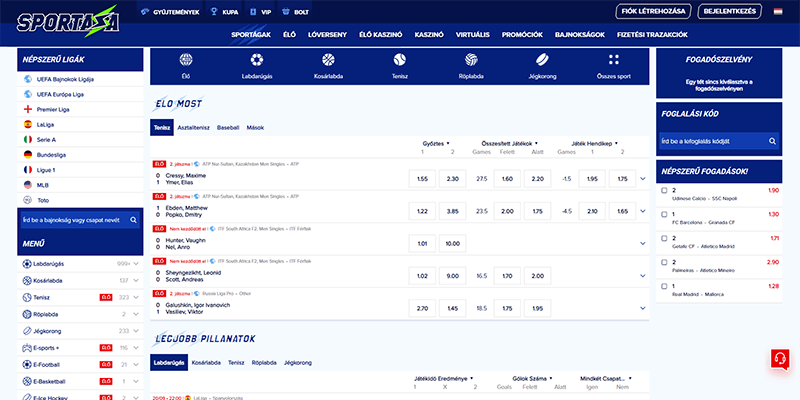Expand the Sheyngezikht vs Scott match markets
Image resolution: width=800 pixels, height=400 pixels.
642,276
